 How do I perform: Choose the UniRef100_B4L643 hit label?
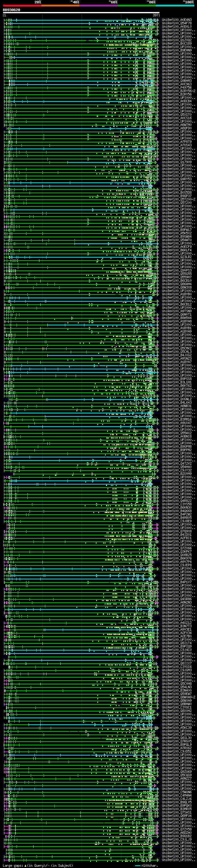176,403
